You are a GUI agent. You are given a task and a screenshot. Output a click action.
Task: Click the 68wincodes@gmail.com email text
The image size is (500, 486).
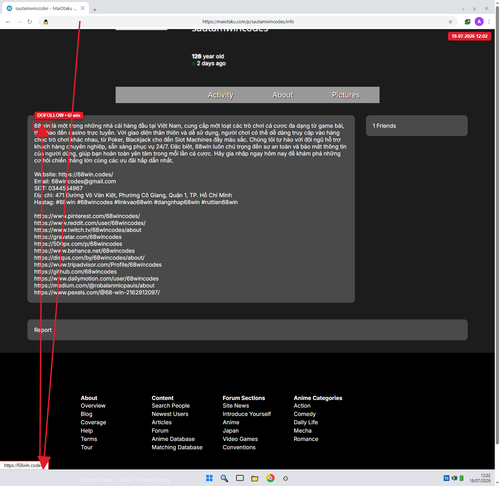coord(84,181)
